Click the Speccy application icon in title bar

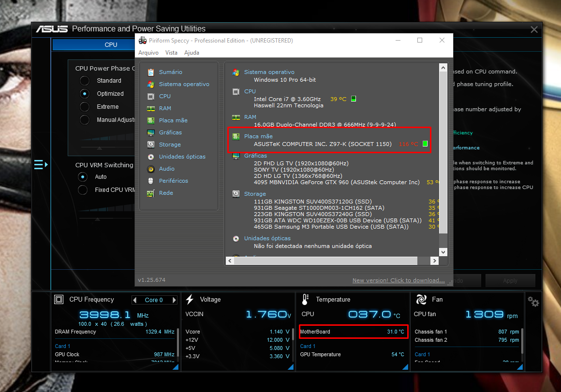tap(142, 41)
